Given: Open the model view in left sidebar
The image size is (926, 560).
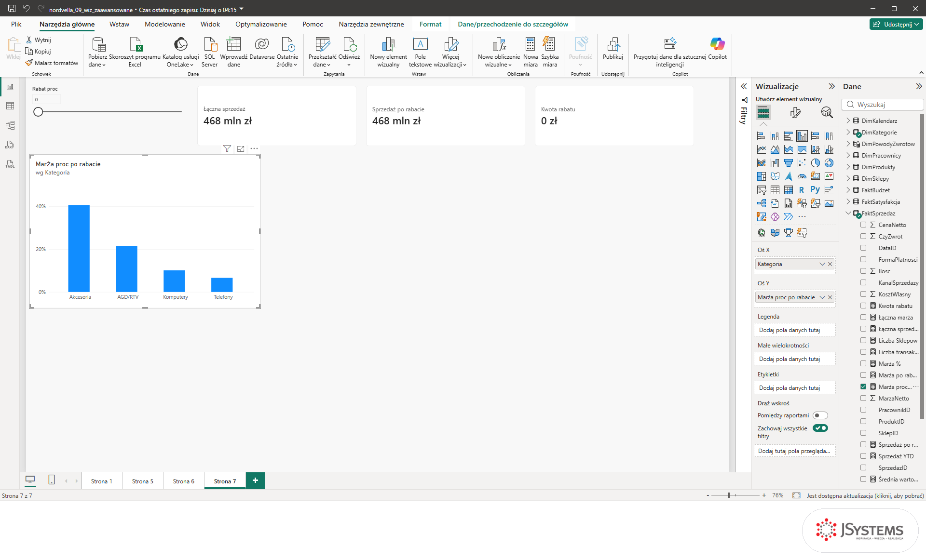Looking at the screenshot, I should point(10,125).
